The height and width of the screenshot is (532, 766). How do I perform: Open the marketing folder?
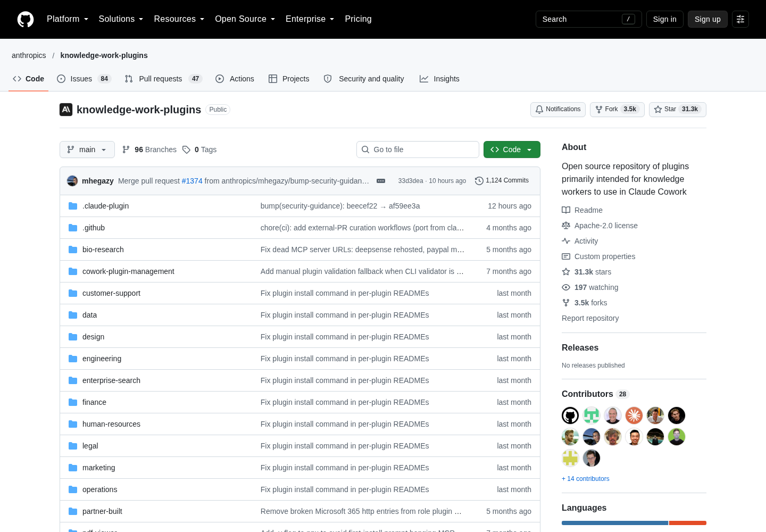98,468
